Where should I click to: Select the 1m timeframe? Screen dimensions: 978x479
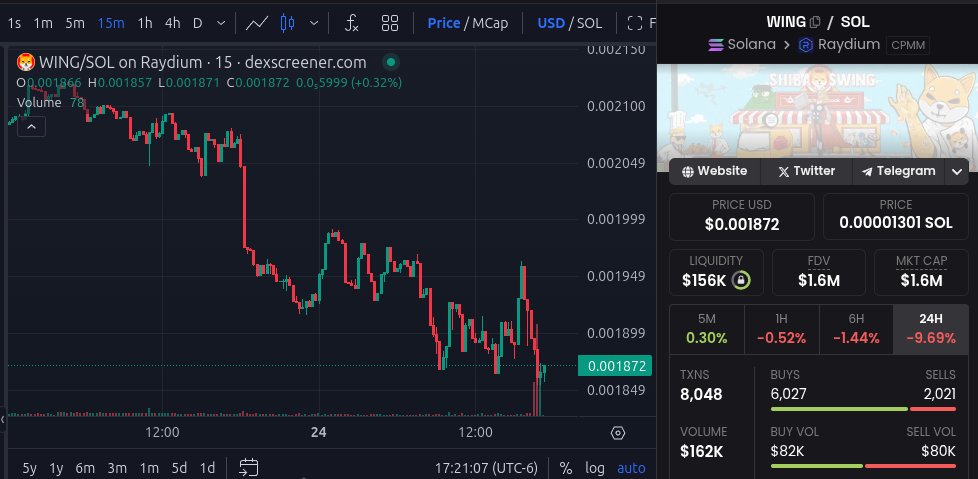point(43,24)
